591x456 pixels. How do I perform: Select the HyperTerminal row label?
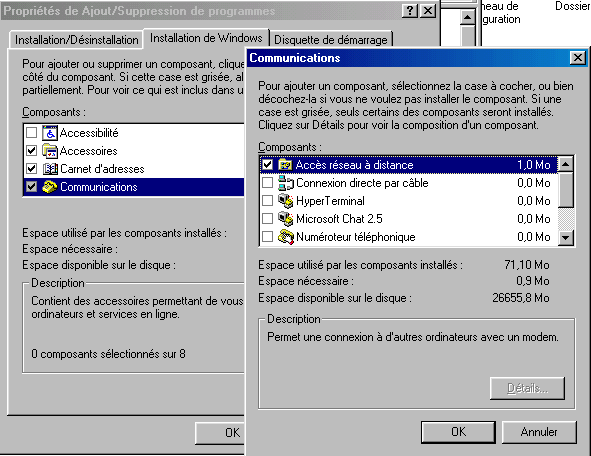(x=330, y=201)
